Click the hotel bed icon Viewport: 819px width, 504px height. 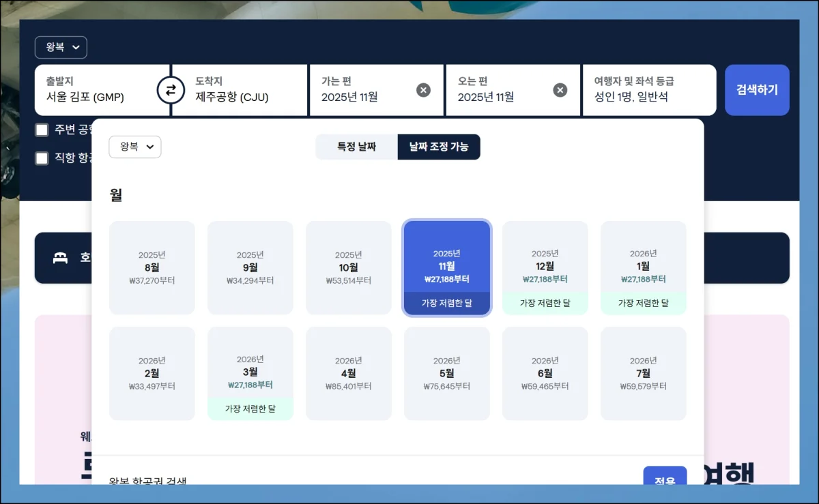click(x=61, y=258)
